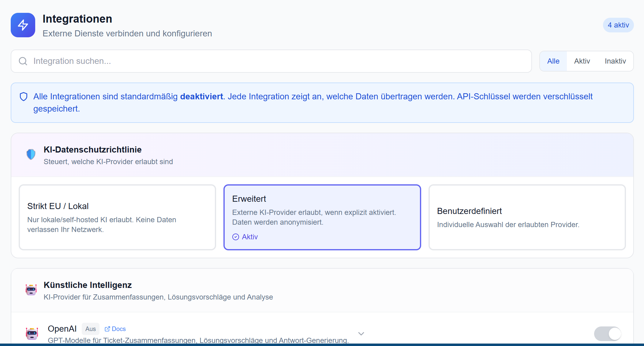Click the shield icon in the info banner

click(x=24, y=96)
